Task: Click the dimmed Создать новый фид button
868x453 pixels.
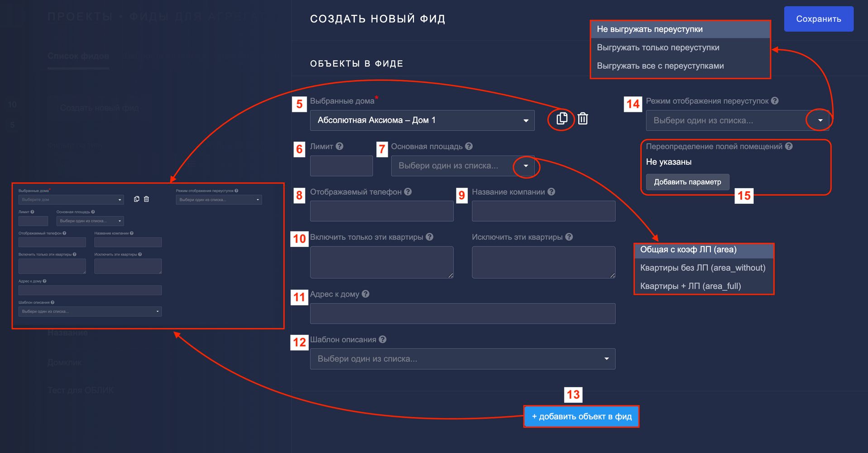Action: coord(100,108)
